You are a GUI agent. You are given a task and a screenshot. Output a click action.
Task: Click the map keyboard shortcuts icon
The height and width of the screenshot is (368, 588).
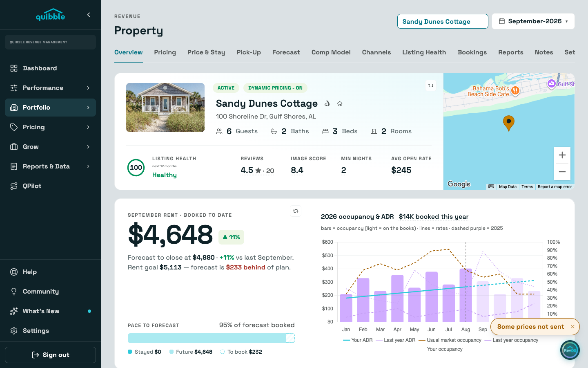coord(491,186)
